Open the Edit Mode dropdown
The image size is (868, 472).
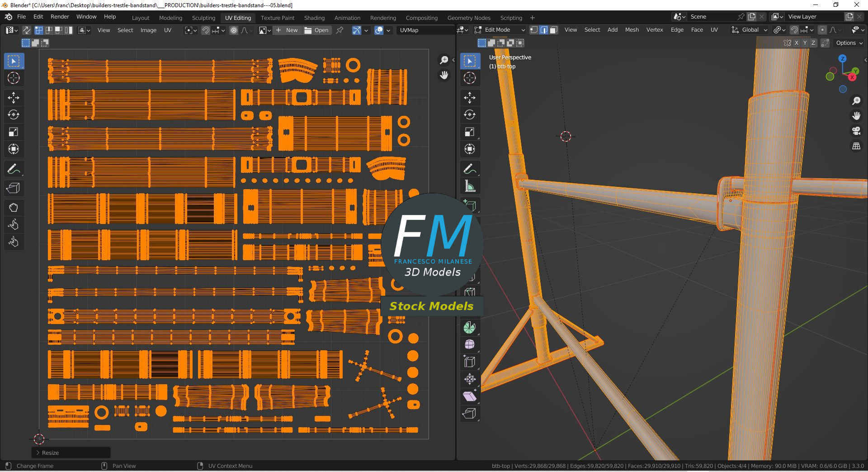tap(500, 30)
